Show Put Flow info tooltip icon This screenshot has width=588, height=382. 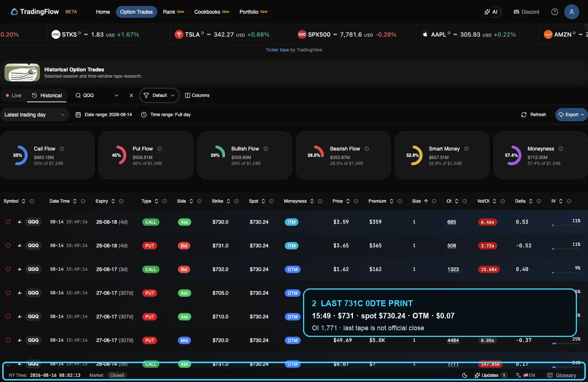(x=160, y=149)
